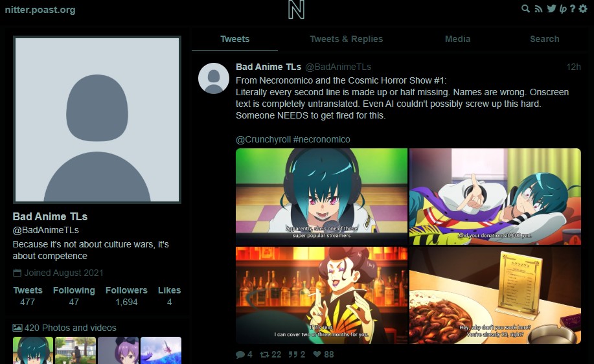The image size is (594, 364).
Task: Open sidebar thumbnail of purple-haired girl
Action: 118,350
